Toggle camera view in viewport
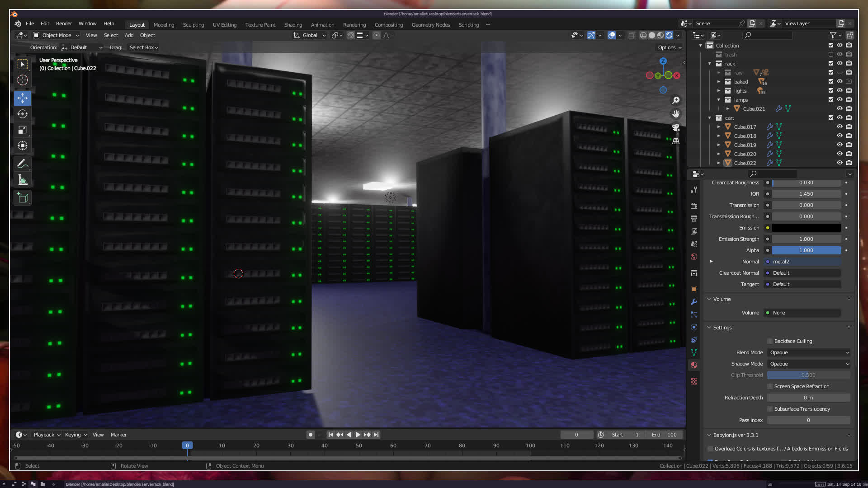The height and width of the screenshot is (488, 868). click(x=676, y=127)
